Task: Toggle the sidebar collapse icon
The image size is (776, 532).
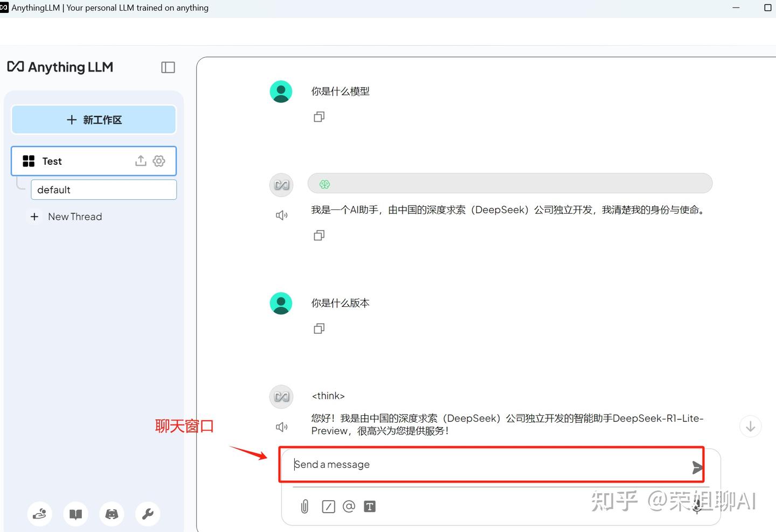Action: 168,67
